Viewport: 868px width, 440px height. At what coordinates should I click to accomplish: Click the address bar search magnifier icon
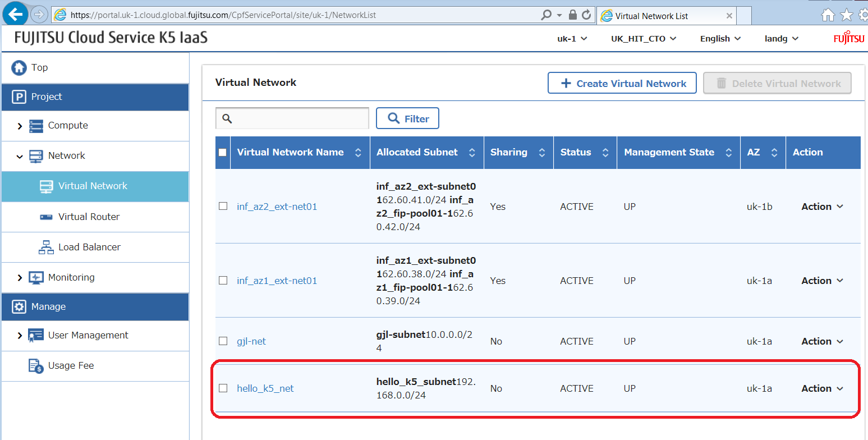546,15
